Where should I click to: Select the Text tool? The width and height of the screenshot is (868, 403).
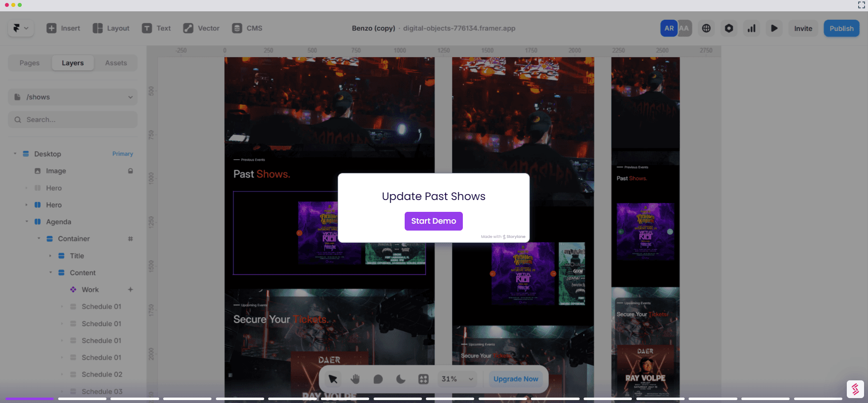pyautogui.click(x=156, y=28)
